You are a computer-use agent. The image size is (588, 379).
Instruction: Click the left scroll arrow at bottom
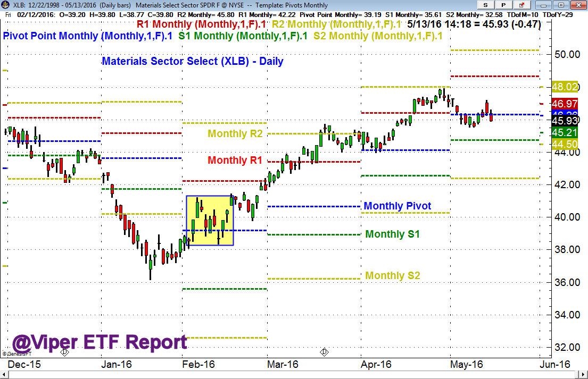pos(4,375)
